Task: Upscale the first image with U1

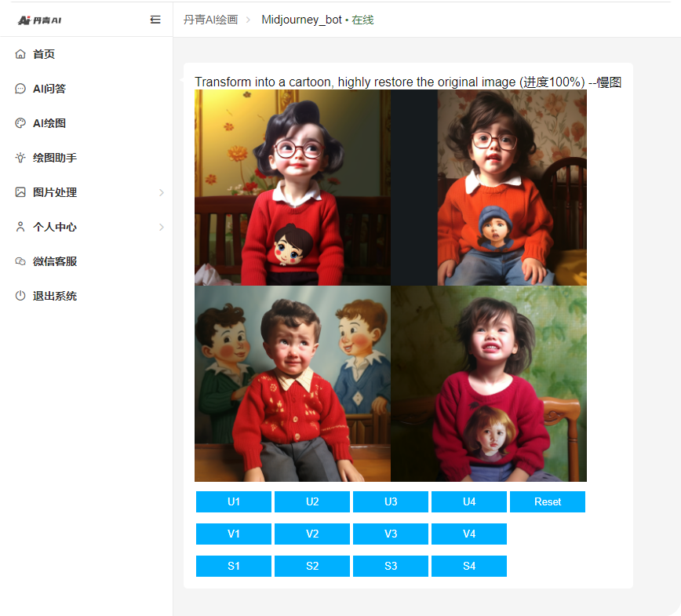Action: [234, 502]
